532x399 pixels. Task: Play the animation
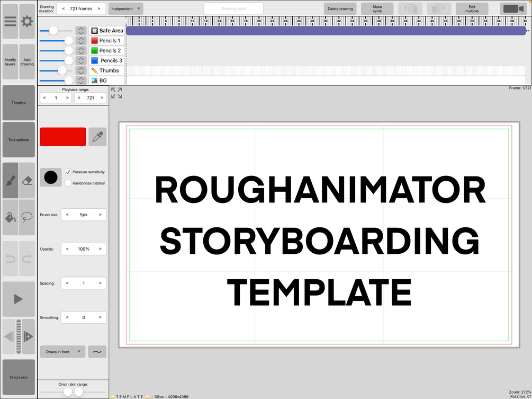[19, 299]
